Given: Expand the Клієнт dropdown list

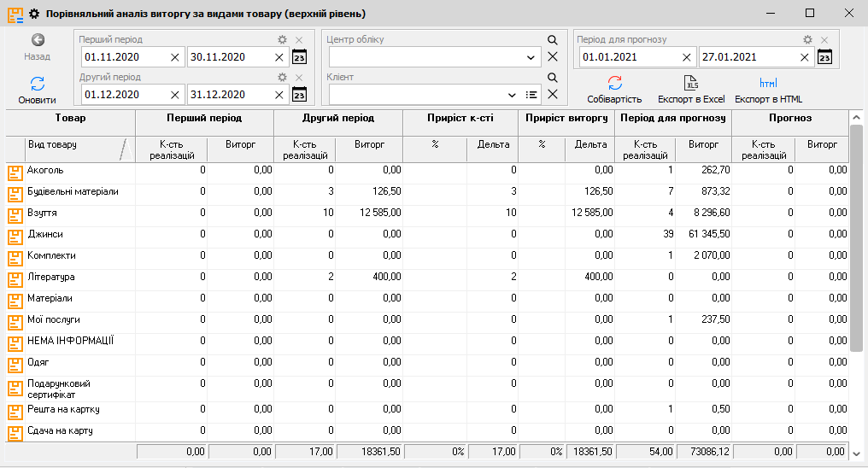Looking at the screenshot, I should [512, 95].
